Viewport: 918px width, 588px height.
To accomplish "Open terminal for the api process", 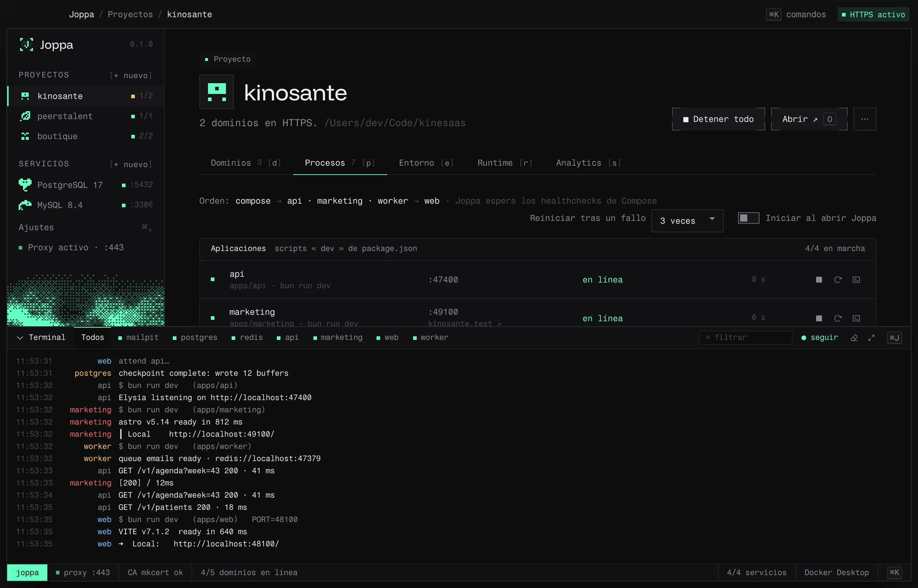I will click(x=856, y=280).
